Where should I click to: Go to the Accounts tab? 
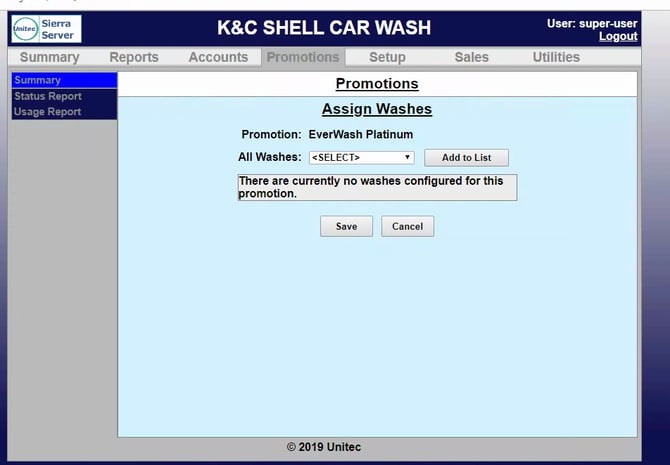tap(219, 57)
